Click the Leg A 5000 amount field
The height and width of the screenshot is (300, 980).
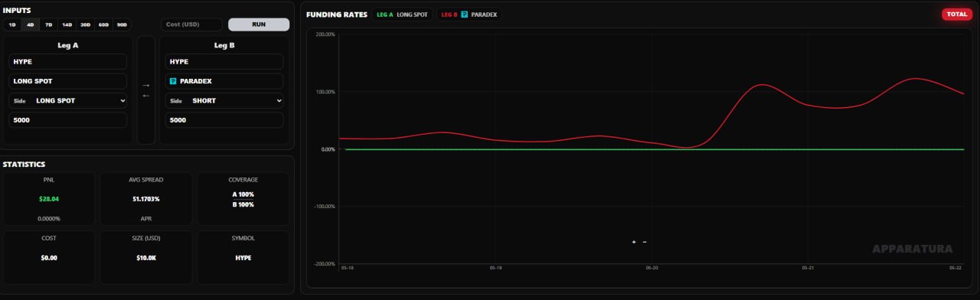point(68,120)
